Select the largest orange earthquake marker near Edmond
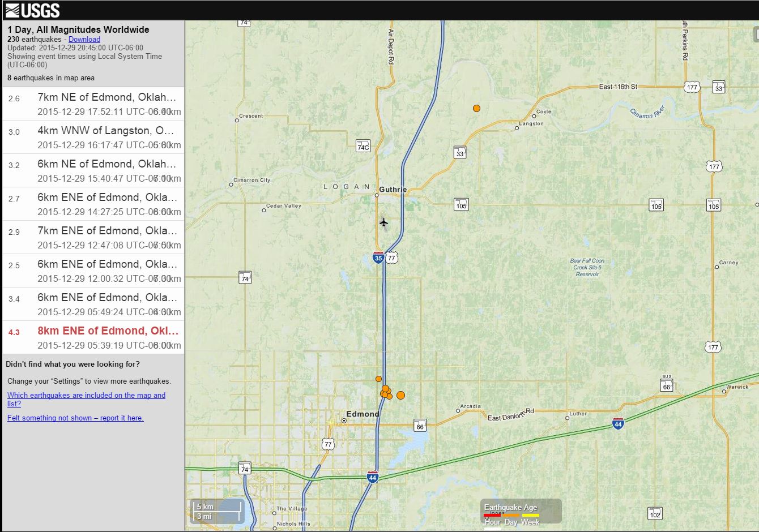This screenshot has height=532, width=759. click(x=400, y=395)
